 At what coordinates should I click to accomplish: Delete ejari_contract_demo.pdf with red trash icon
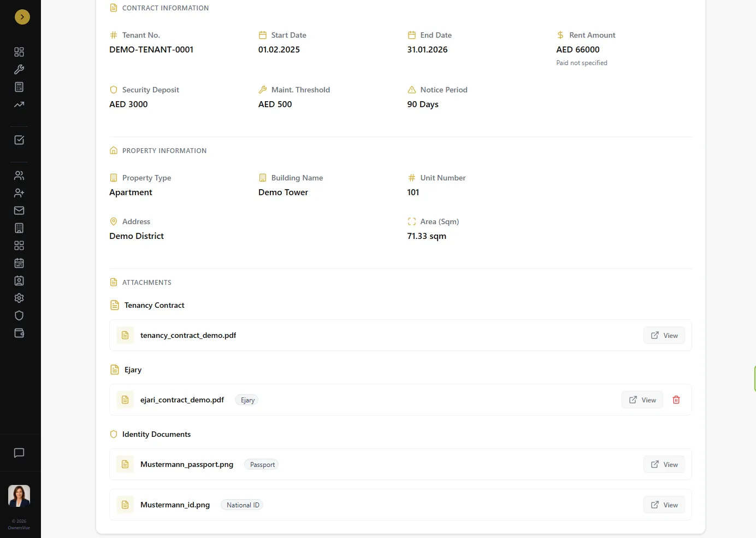click(x=676, y=400)
